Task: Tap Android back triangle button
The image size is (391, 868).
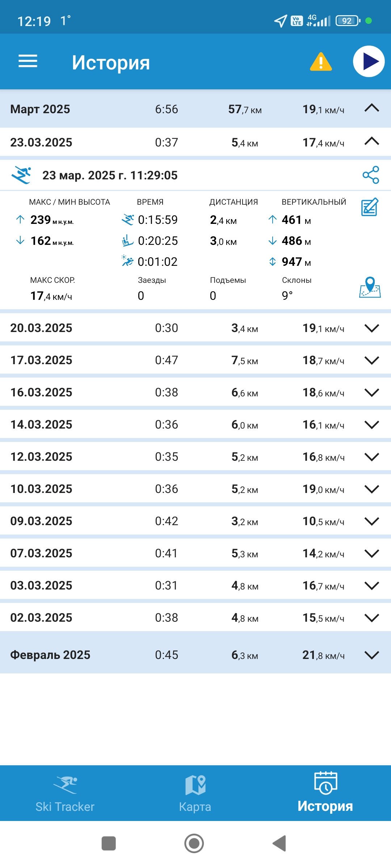Action: pos(279,843)
